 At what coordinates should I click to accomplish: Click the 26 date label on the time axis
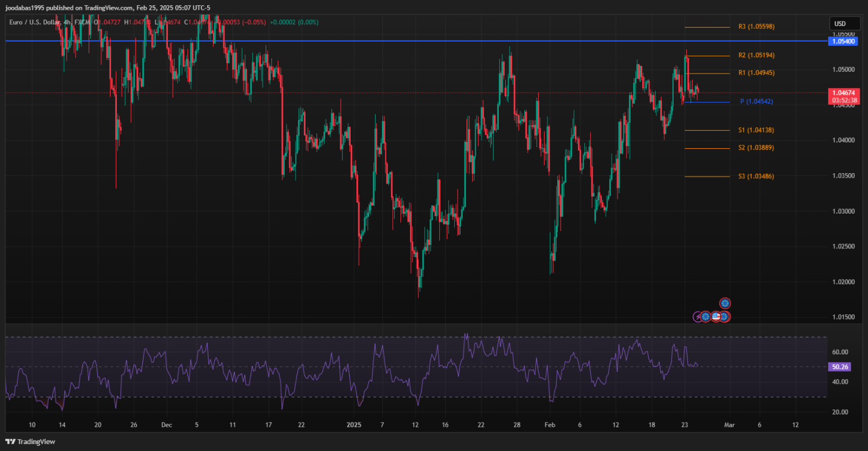click(134, 424)
